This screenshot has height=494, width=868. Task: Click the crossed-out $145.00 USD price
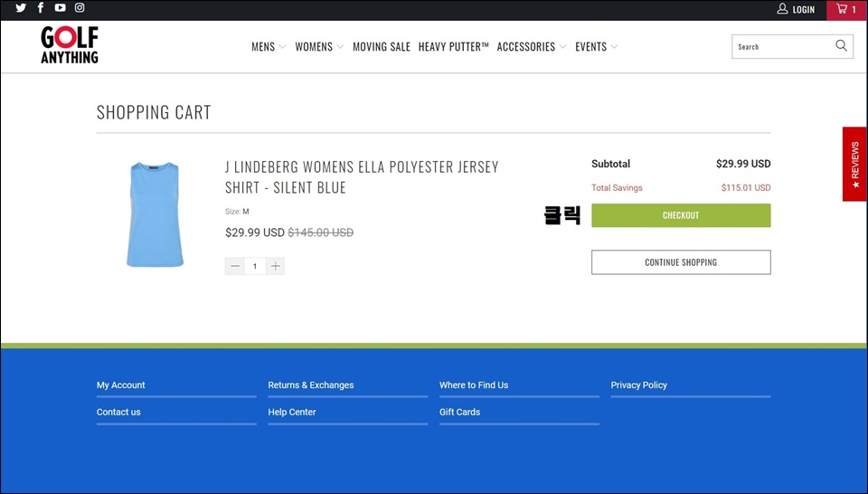[x=320, y=233]
